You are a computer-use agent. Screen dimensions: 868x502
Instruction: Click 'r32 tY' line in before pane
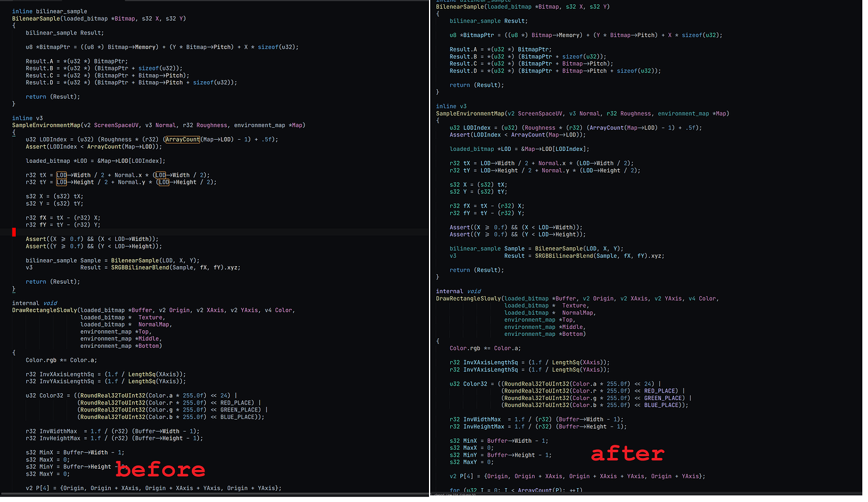[x=121, y=182]
